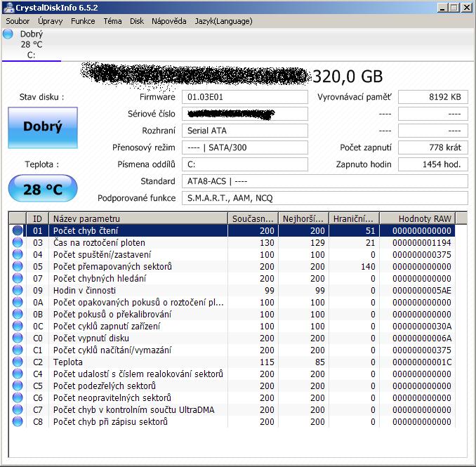Select the Čas na roztočení ploten row
476x467 pixels.
232,242
